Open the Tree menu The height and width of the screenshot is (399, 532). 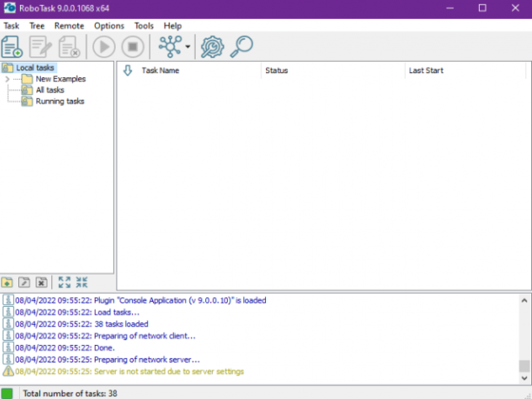point(37,26)
